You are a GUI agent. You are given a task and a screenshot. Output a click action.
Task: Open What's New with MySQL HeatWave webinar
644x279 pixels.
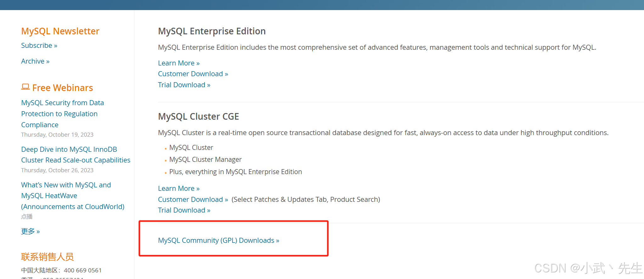(x=73, y=196)
